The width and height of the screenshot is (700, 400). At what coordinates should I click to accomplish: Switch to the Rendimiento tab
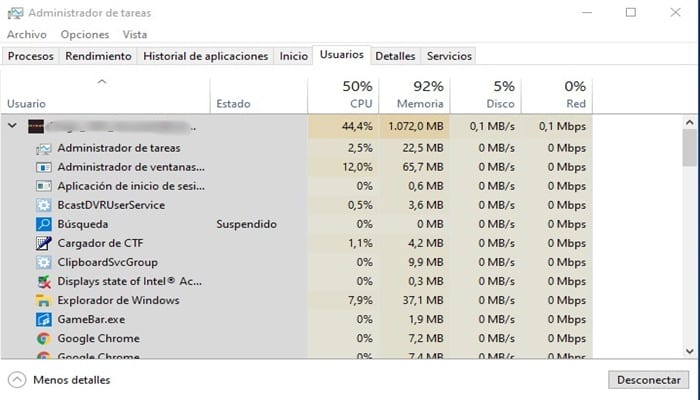[x=98, y=56]
